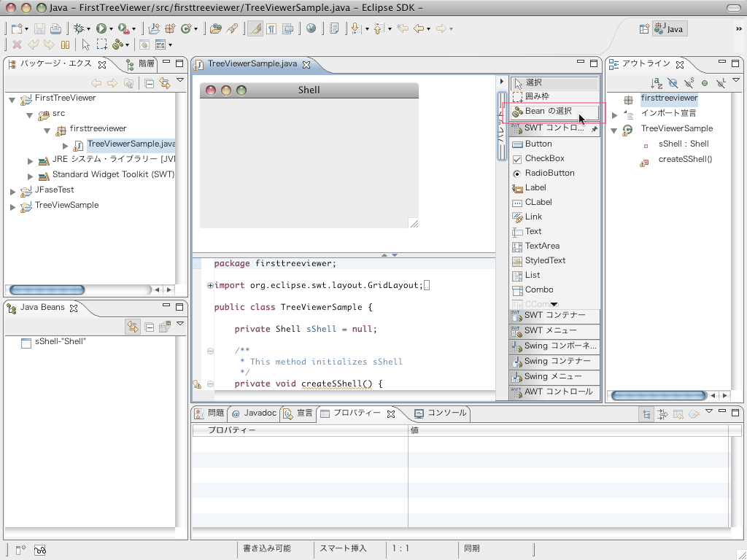
Task: Collapse the src folder tree node
Action: 29,114
